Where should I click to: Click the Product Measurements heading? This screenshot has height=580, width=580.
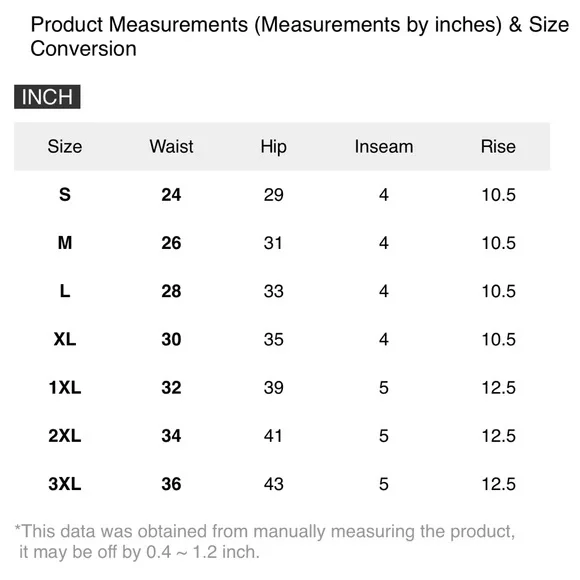coord(300,37)
